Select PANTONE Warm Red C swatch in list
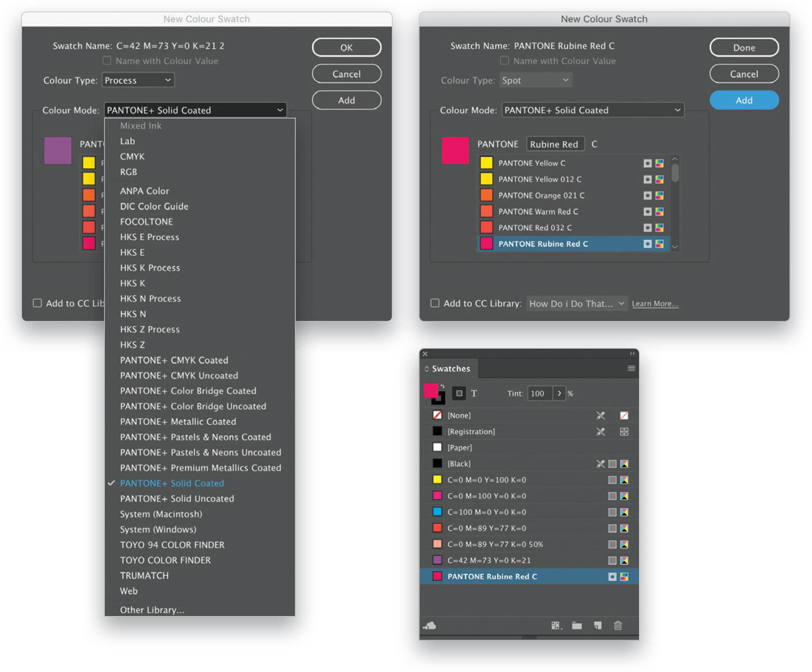This screenshot has width=812, height=672. [x=538, y=211]
